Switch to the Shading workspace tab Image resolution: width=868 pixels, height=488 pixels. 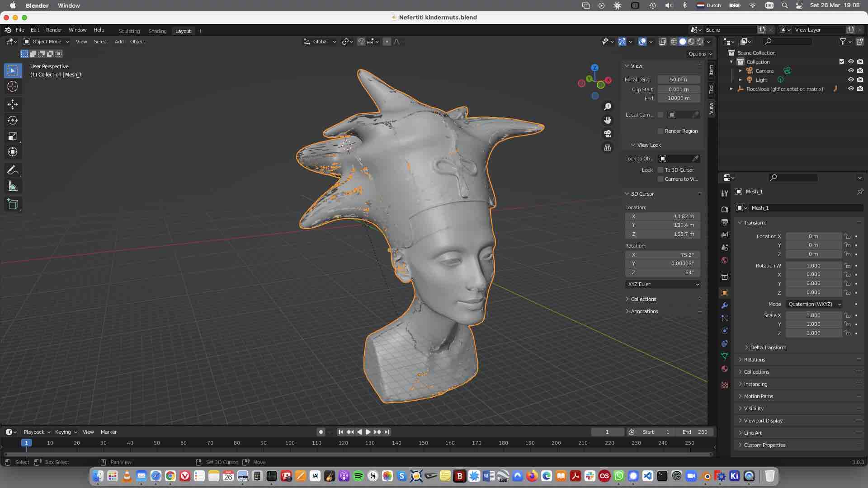(x=157, y=31)
